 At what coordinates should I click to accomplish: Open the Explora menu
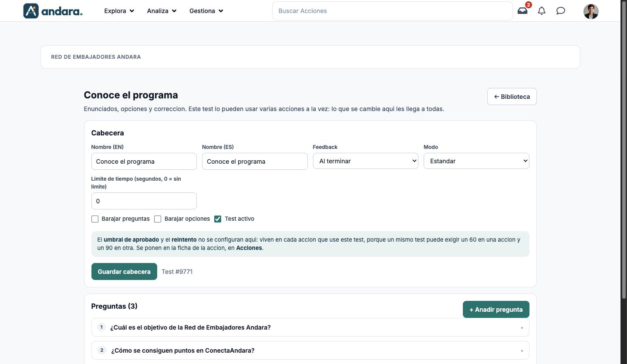(119, 11)
